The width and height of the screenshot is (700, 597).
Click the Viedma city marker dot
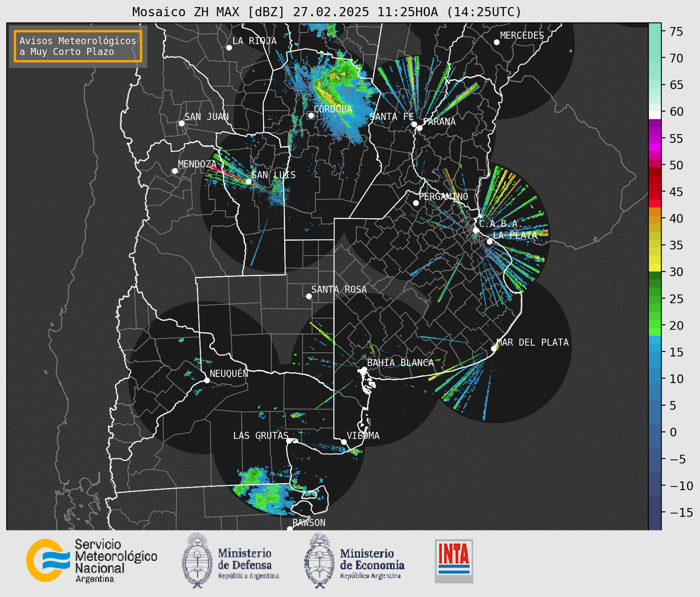[x=344, y=442]
